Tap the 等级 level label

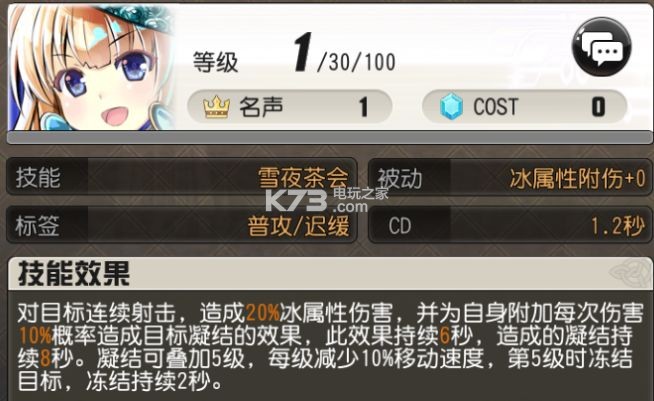pyautogui.click(x=215, y=62)
